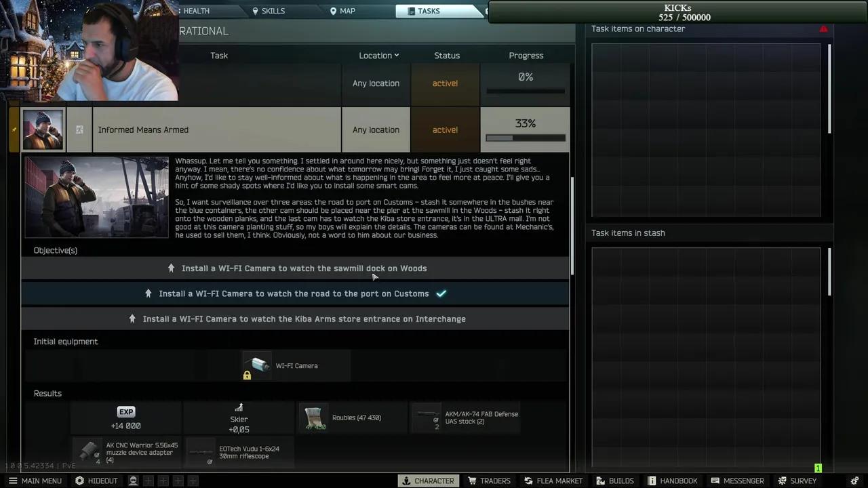Inspect the WI-FI Camera item icon

[256, 366]
